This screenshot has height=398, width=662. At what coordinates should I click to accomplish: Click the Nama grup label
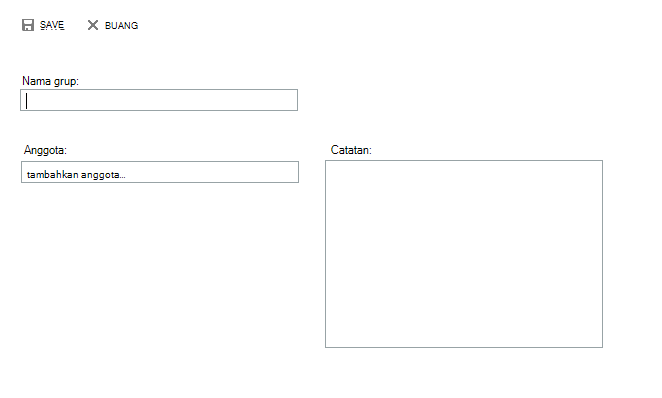pyautogui.click(x=50, y=81)
